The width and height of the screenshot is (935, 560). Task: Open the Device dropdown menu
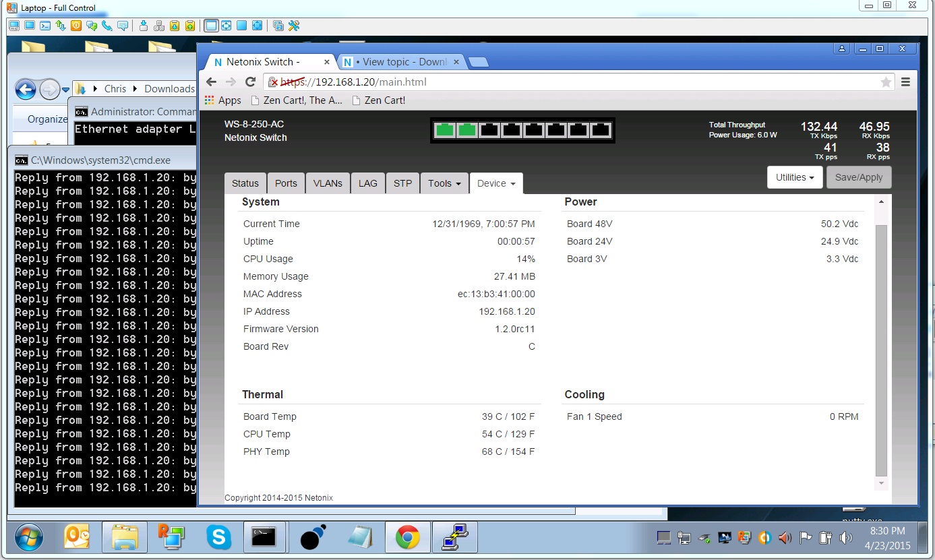coord(496,183)
